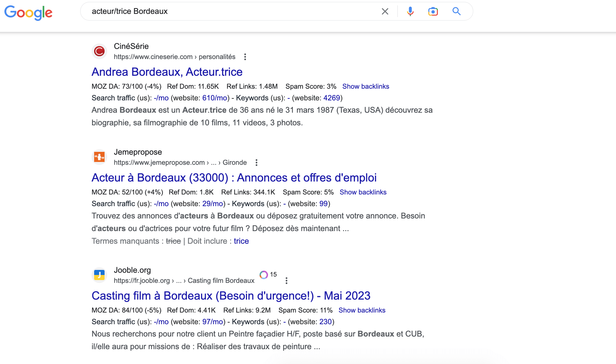Open Casting film à Bordeaux result
616x364 pixels.
point(231,296)
